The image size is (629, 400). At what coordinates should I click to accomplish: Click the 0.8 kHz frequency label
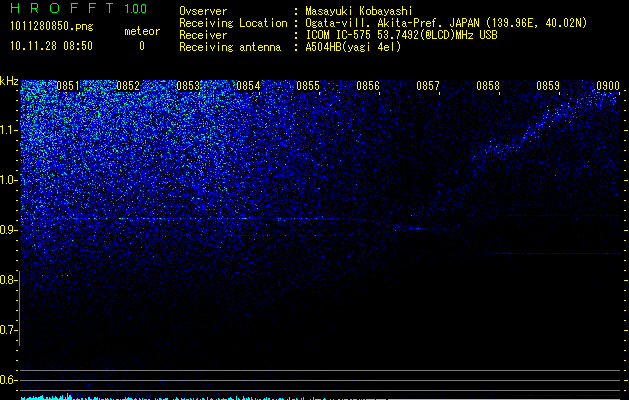8,280
